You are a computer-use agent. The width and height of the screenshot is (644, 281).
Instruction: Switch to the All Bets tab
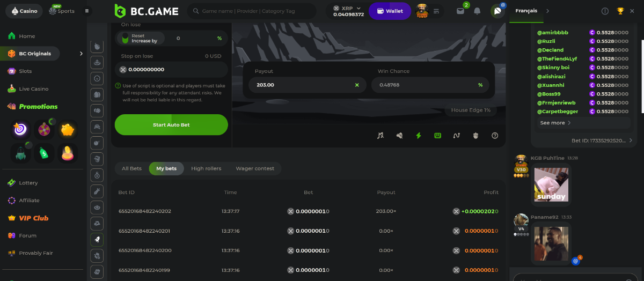tap(131, 168)
